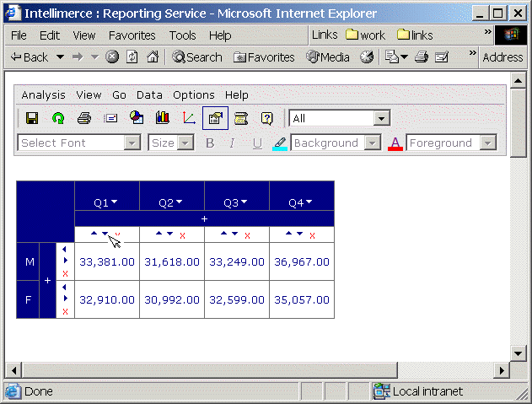This screenshot has width=532, height=404.
Task: Open the work links folder
Action: click(x=365, y=35)
